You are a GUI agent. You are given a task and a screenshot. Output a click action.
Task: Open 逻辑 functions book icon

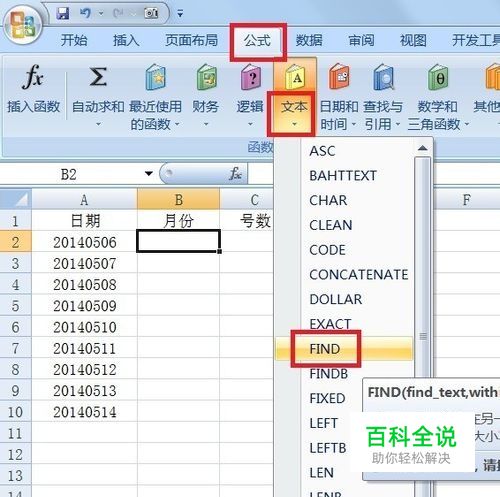tap(251, 77)
